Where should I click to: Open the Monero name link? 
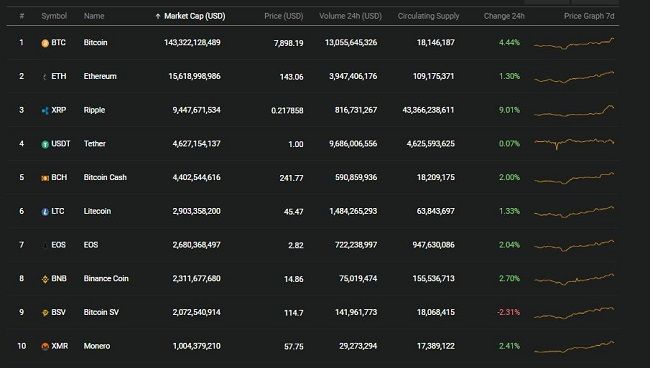[97, 346]
